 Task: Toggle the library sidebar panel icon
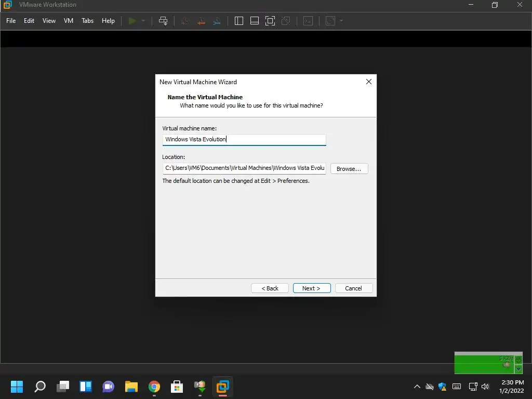point(239,21)
